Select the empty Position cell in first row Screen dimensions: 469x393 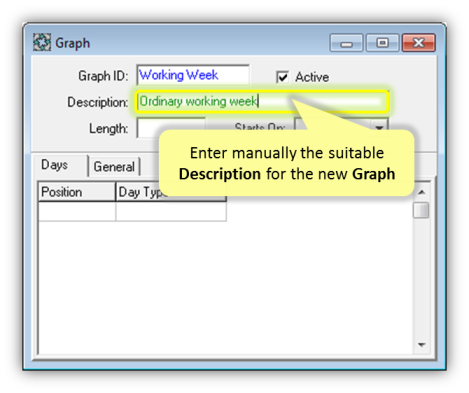click(x=77, y=211)
